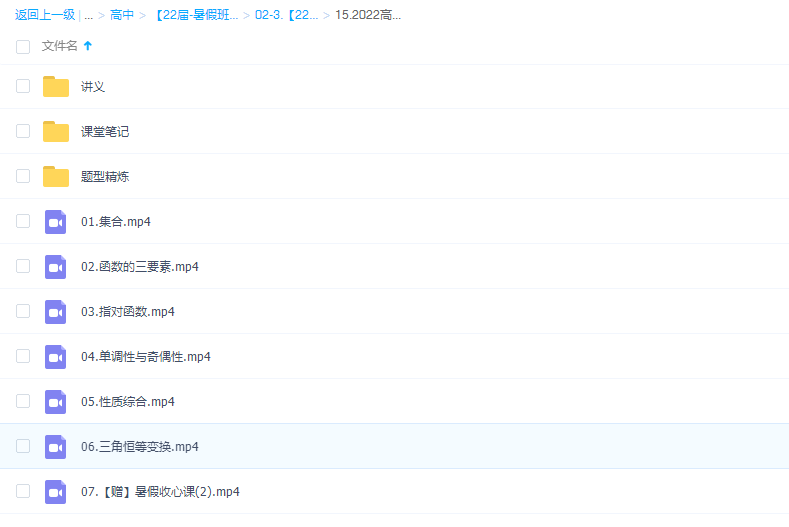Select checkbox for 05.性质综合.mp4
This screenshot has width=789, height=527.
[x=23, y=402]
